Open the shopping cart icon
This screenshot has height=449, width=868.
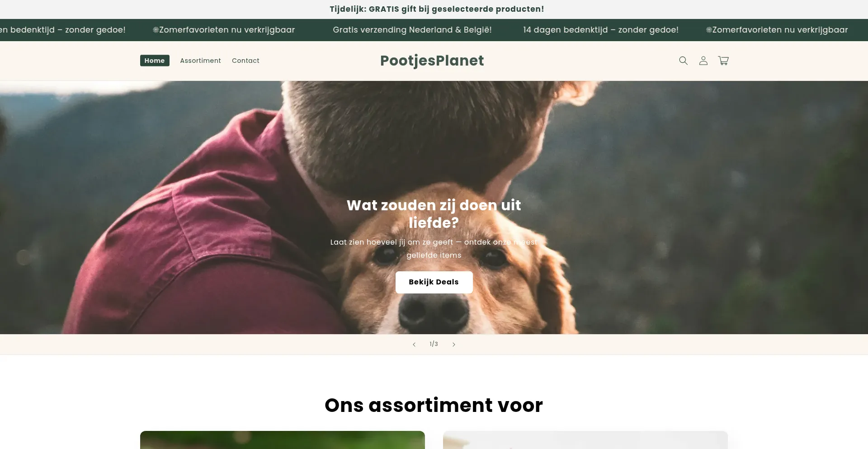click(x=723, y=61)
